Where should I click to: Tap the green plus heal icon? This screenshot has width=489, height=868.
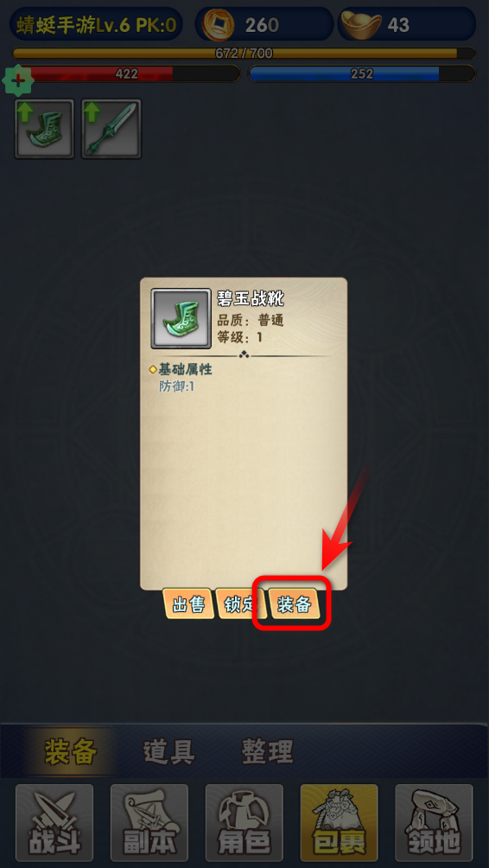click(18, 80)
